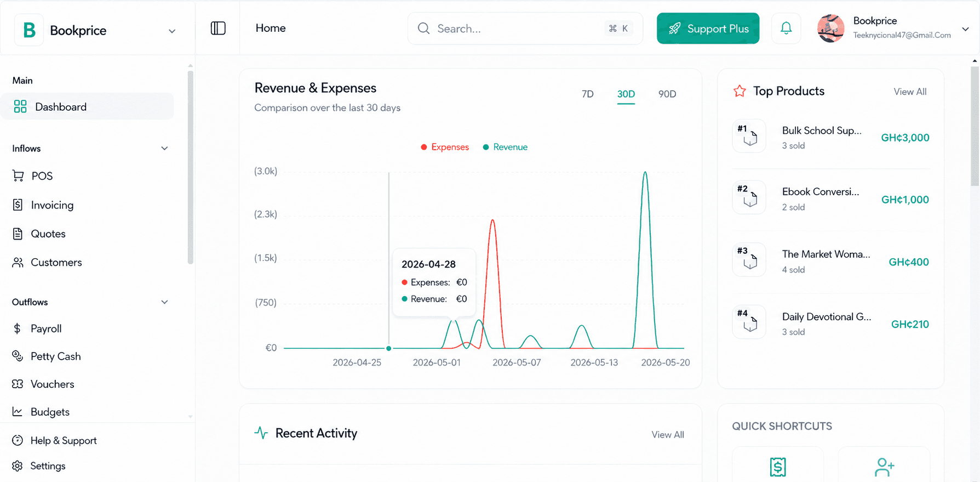This screenshot has height=482, width=980.
Task: Click the rocket icon in Support Plus
Action: (675, 29)
